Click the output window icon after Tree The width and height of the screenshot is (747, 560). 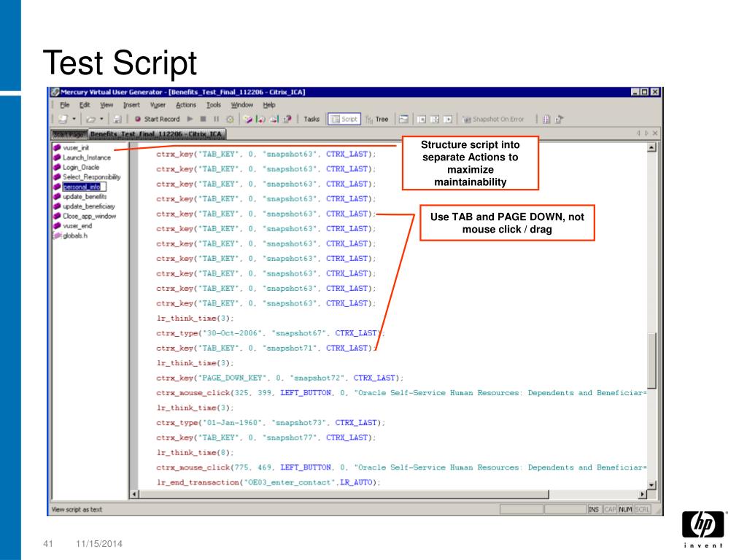click(x=403, y=119)
